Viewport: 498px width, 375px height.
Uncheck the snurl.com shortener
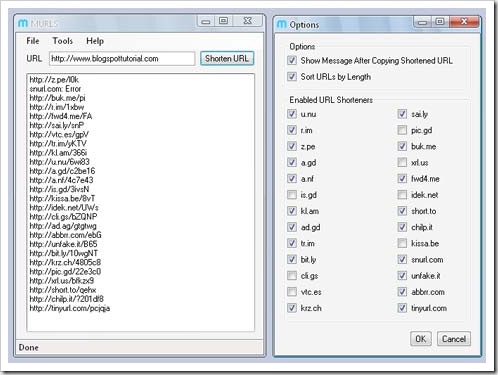(x=402, y=259)
